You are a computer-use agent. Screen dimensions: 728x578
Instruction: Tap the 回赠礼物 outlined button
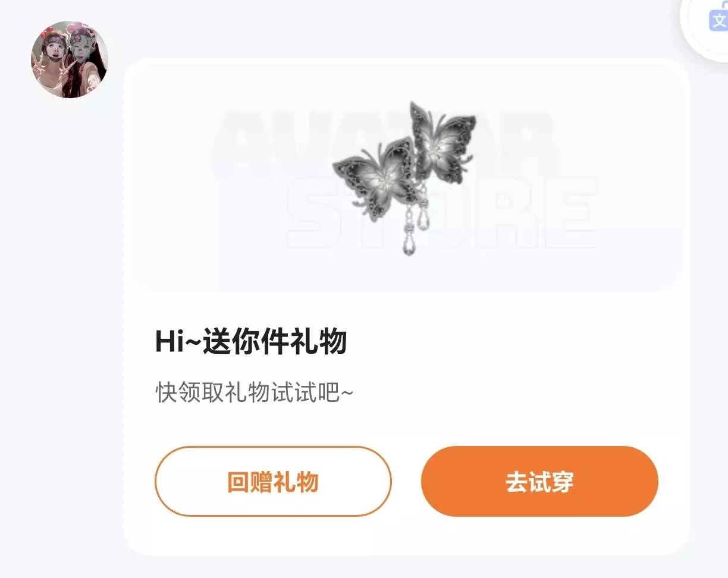click(273, 481)
